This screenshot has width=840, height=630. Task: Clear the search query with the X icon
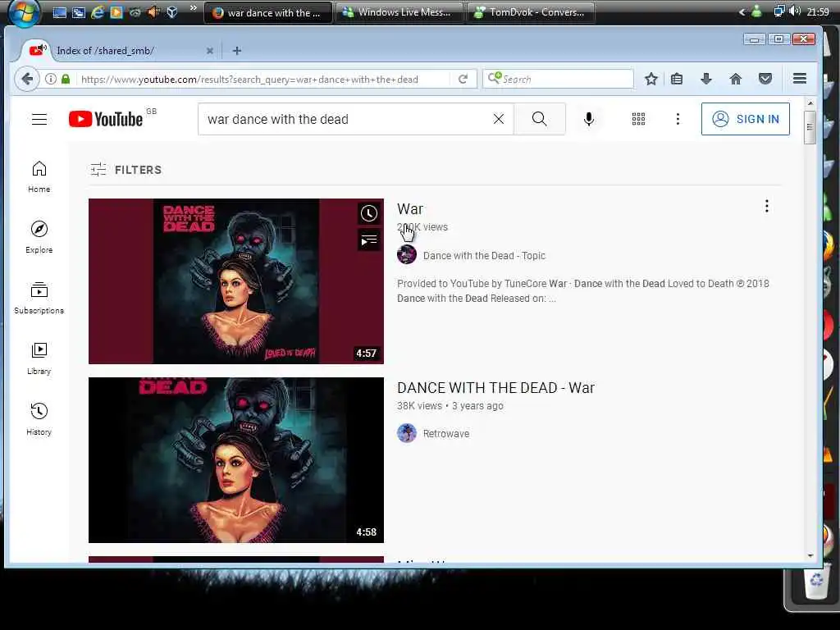pos(498,119)
